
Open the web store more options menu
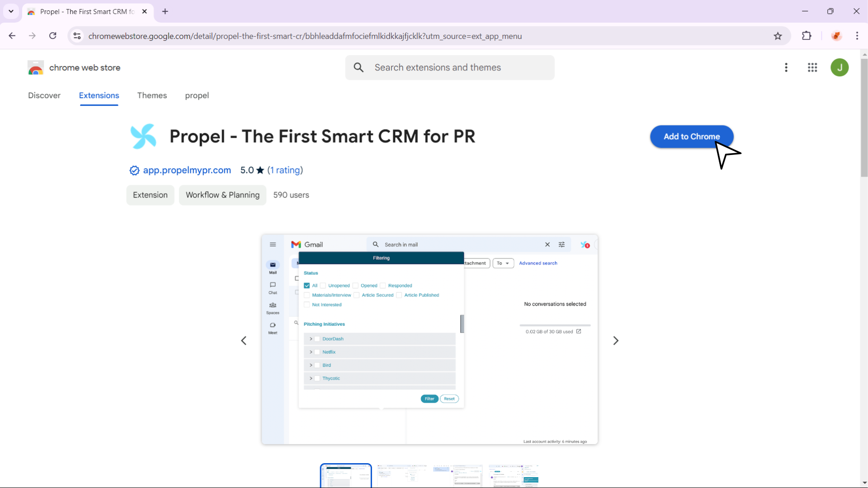pyautogui.click(x=786, y=67)
